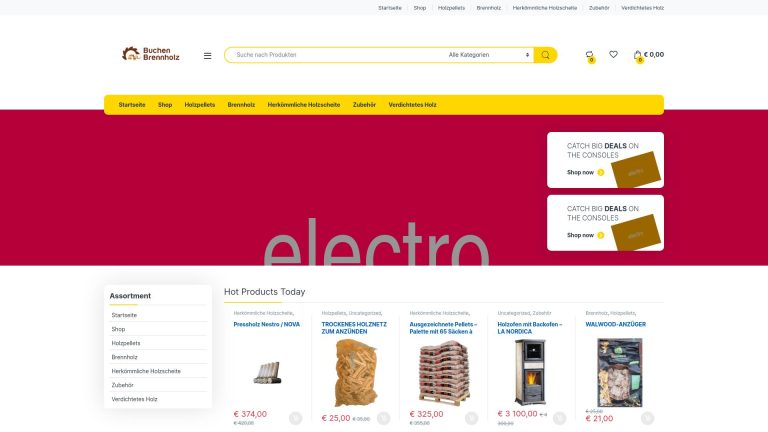Open the shopping cart bag icon
This screenshot has width=768, height=432.
pyautogui.click(x=638, y=55)
